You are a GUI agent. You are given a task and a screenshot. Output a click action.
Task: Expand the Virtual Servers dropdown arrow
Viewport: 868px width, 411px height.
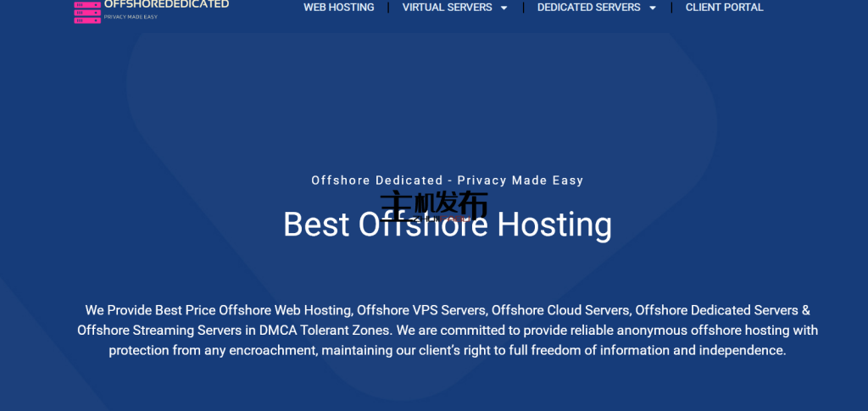point(504,8)
